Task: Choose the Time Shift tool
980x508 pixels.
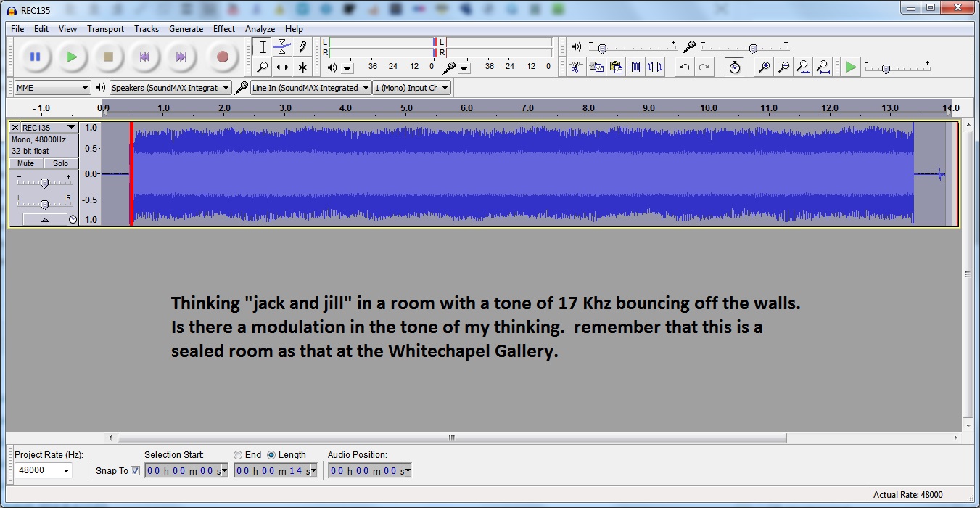Action: pyautogui.click(x=282, y=67)
